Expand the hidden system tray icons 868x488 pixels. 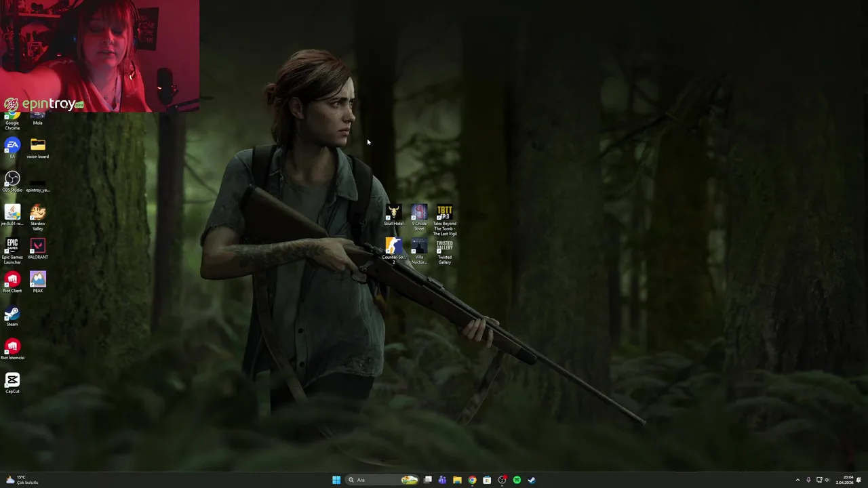[x=797, y=480]
